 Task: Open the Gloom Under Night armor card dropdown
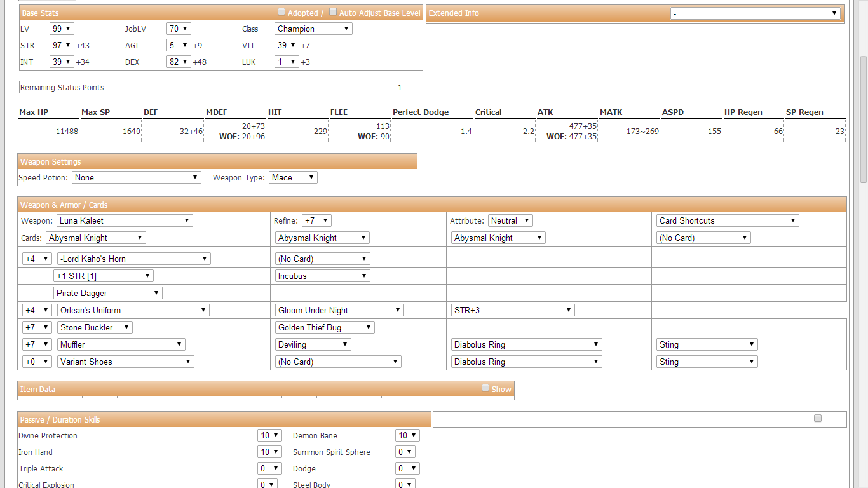click(x=339, y=309)
